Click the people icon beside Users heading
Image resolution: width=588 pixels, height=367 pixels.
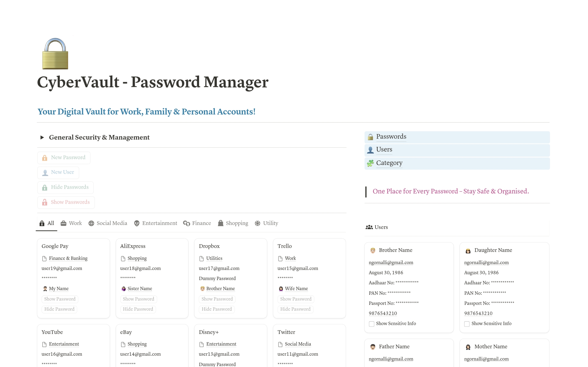369,227
